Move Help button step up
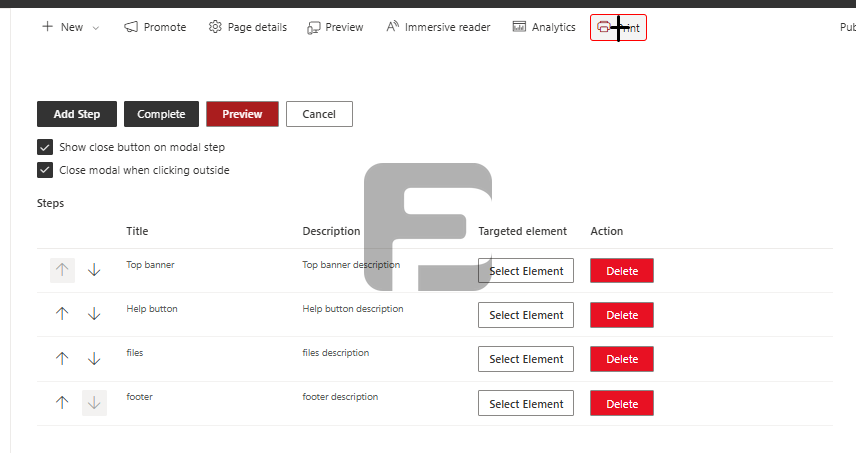This screenshot has height=453, width=856. click(x=62, y=314)
